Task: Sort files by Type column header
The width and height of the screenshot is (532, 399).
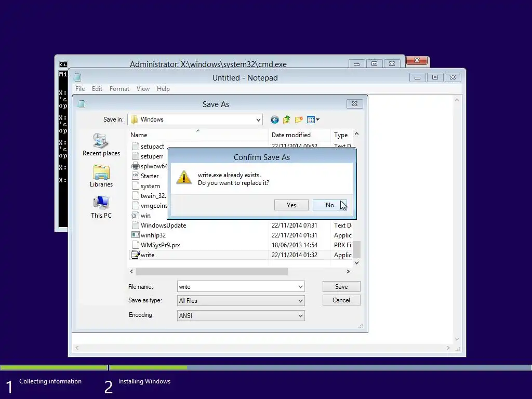Action: [x=342, y=135]
